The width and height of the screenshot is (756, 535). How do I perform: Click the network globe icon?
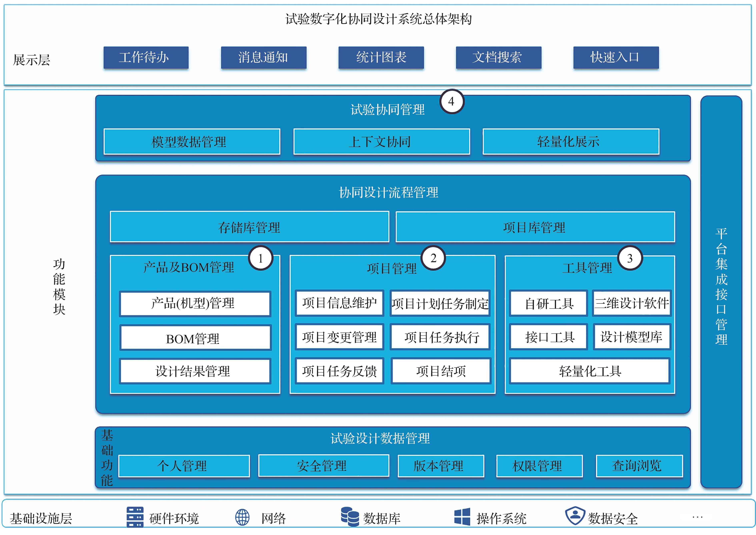242,517
